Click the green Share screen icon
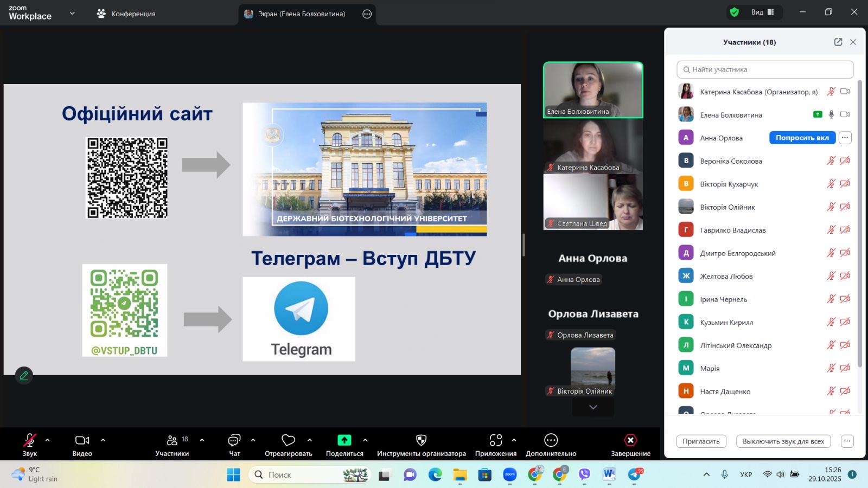The width and height of the screenshot is (868, 488). pos(344,440)
